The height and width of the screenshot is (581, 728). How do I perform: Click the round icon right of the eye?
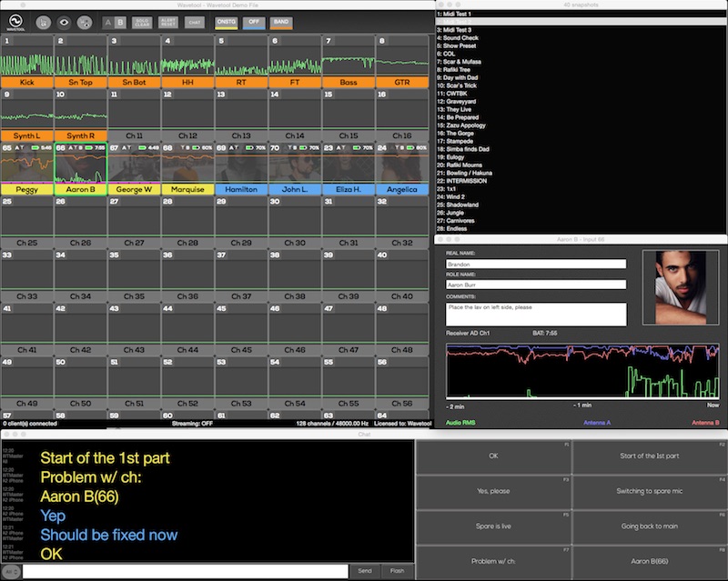point(85,22)
